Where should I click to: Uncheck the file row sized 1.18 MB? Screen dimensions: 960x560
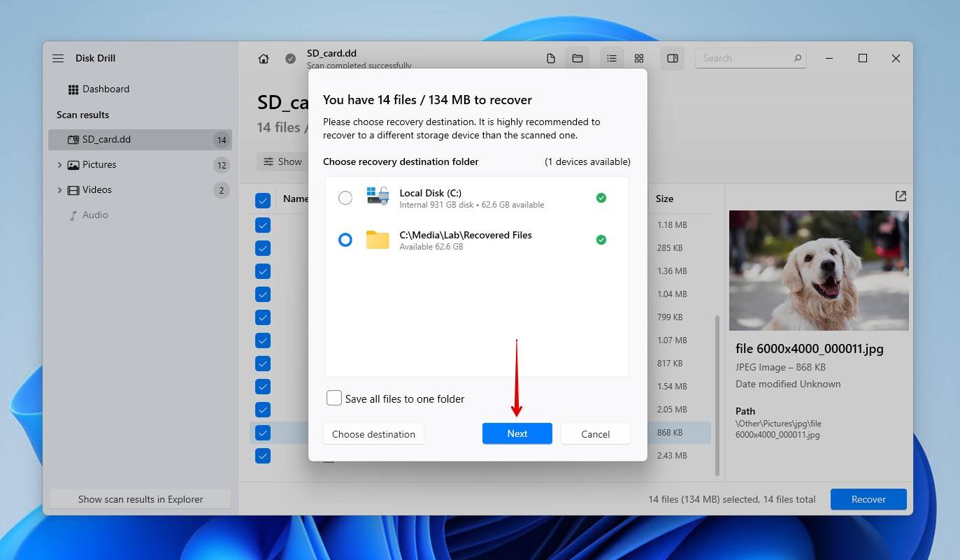click(x=263, y=225)
